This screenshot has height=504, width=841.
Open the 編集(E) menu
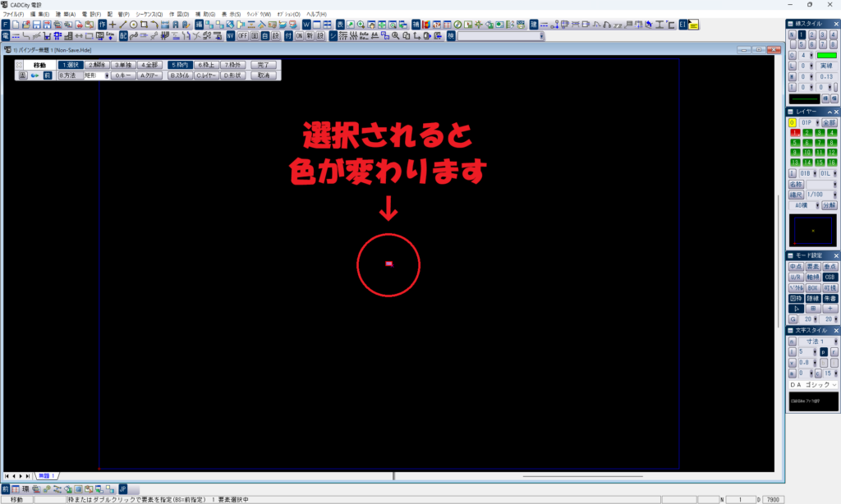[x=39, y=15]
